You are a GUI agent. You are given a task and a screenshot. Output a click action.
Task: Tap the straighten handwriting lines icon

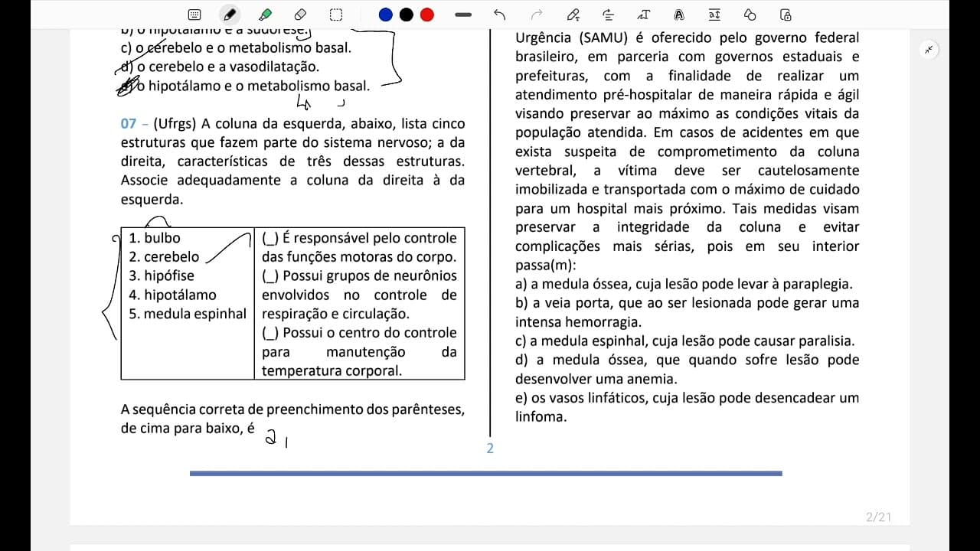point(609,15)
